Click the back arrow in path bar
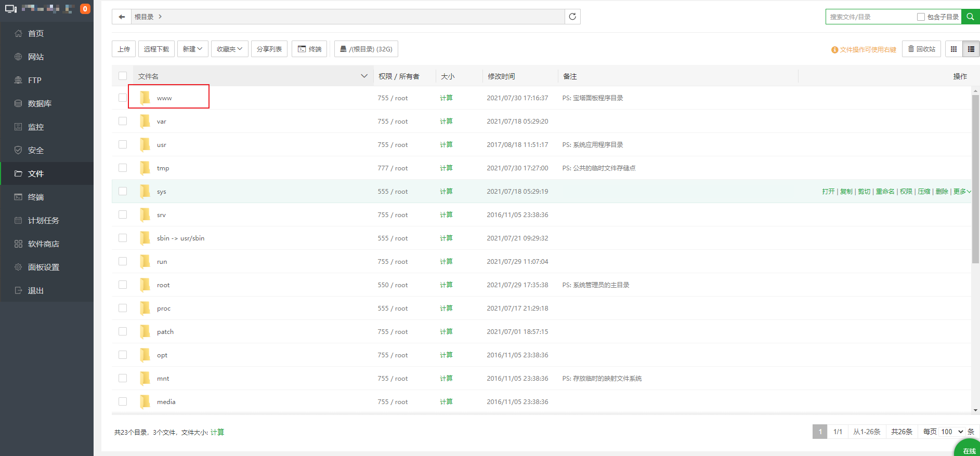Viewport: 980px width, 456px height. pos(122,17)
